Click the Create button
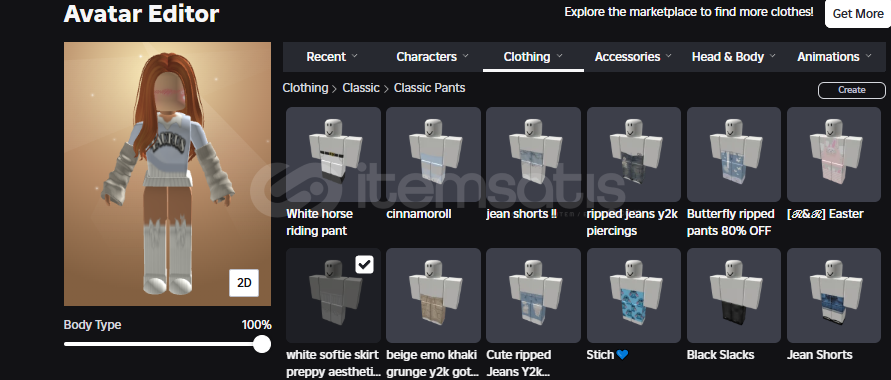This screenshot has height=380, width=891. pyautogui.click(x=851, y=90)
